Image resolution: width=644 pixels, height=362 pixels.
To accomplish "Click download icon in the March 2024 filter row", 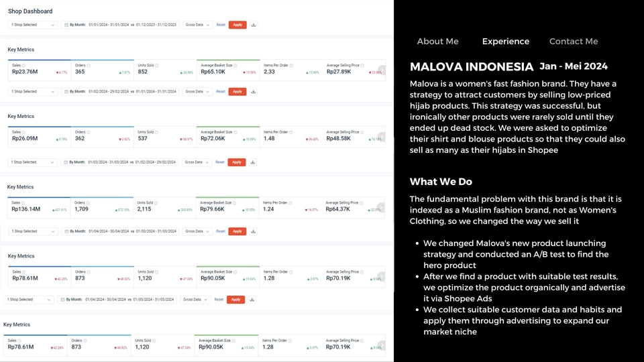I will pos(254,162).
